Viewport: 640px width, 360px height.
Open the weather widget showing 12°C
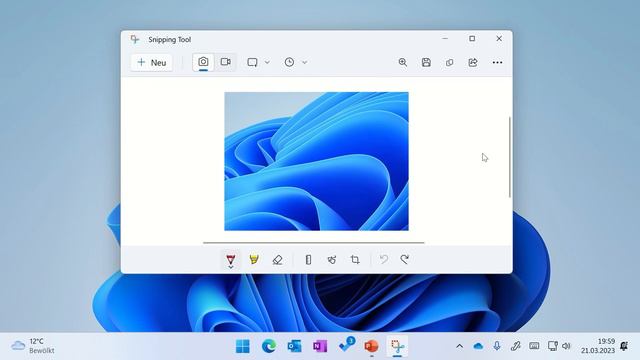[33, 346]
